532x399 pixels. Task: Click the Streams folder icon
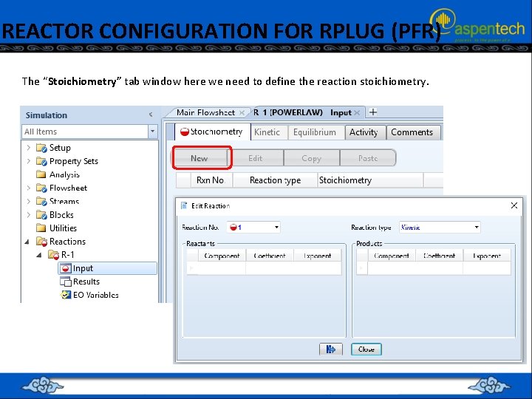41,201
